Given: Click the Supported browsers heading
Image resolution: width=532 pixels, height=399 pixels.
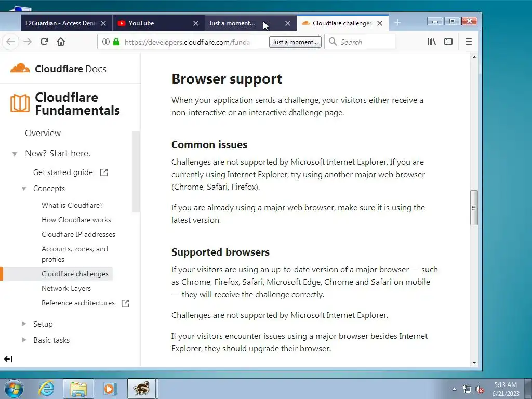Looking at the screenshot, I should (220, 252).
